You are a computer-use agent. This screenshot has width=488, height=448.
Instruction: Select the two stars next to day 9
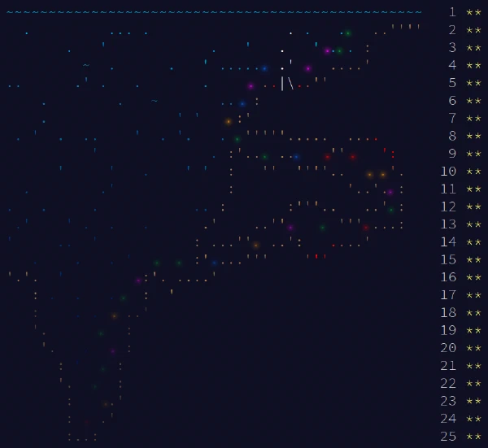point(473,154)
